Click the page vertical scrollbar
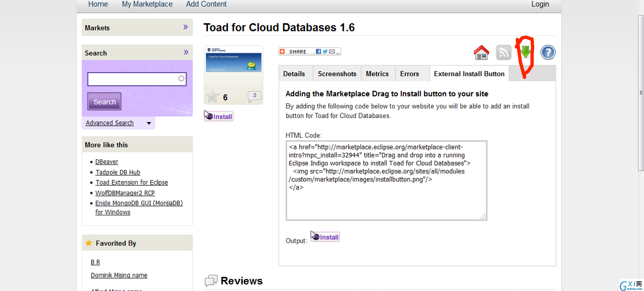This screenshot has height=291, width=644. click(641, 93)
